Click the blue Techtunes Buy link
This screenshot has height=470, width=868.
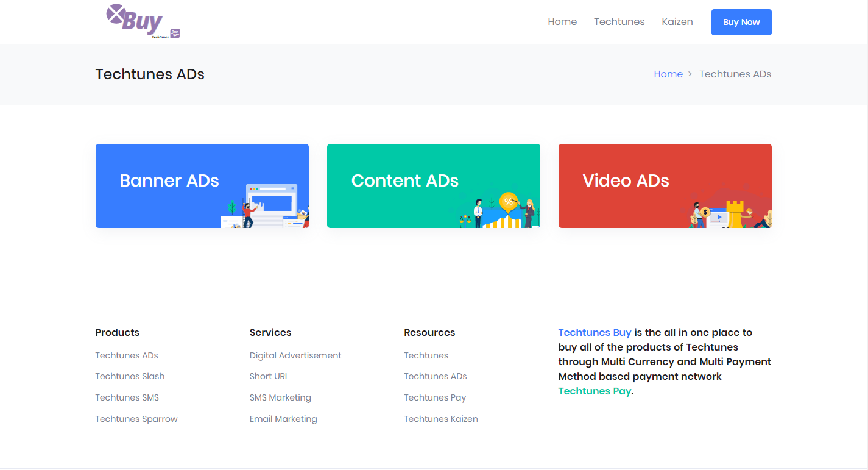click(x=595, y=333)
